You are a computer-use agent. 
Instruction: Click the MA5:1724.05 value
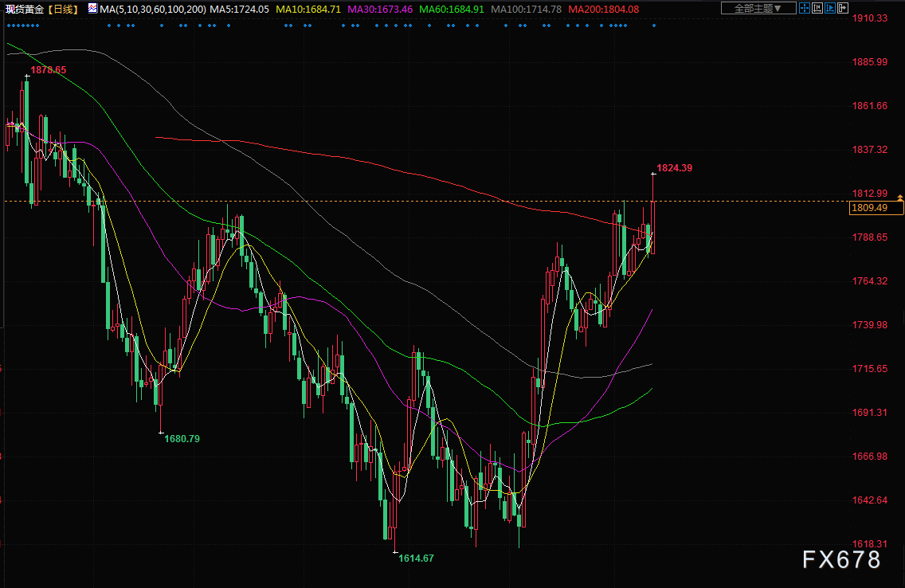pos(240,10)
